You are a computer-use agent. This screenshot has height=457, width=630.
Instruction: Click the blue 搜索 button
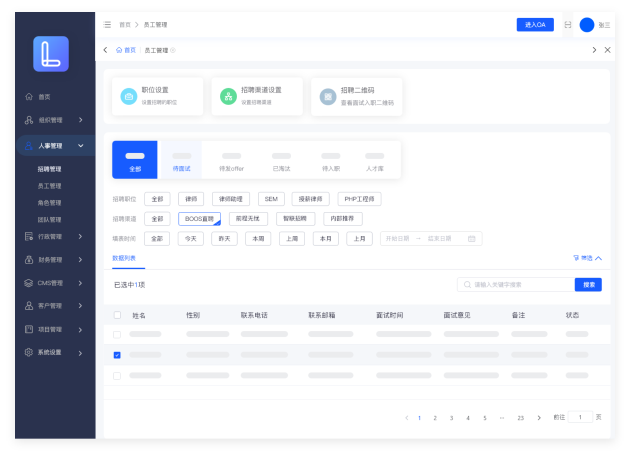pos(588,285)
